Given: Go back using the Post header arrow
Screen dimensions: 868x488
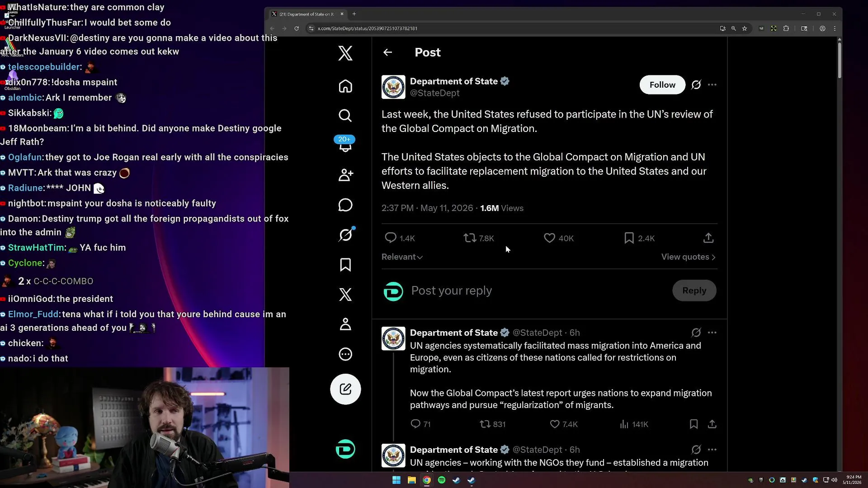Looking at the screenshot, I should [387, 52].
